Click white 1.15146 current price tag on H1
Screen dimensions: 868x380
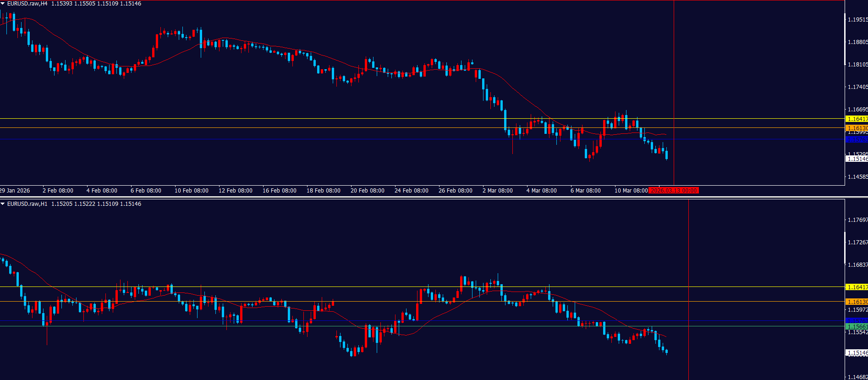pos(856,353)
